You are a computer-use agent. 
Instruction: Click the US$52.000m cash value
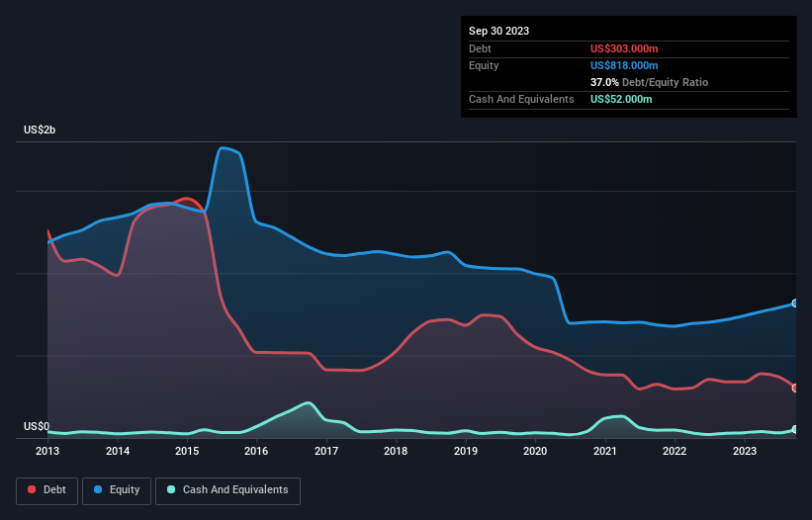pyautogui.click(x=621, y=99)
